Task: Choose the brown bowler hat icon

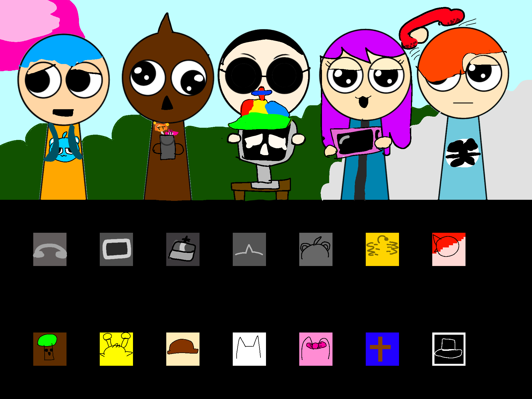Action: click(183, 349)
